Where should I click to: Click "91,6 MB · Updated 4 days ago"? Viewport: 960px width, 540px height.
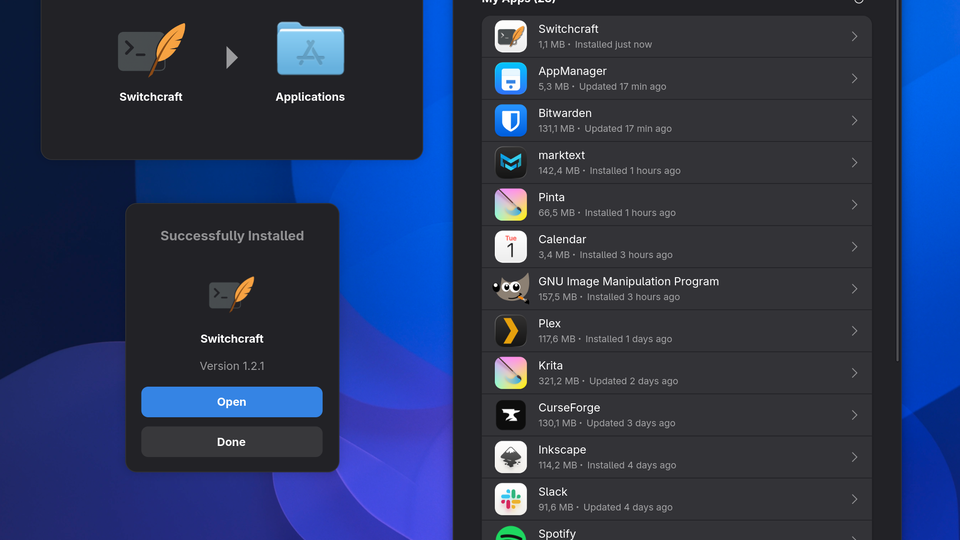click(x=606, y=508)
